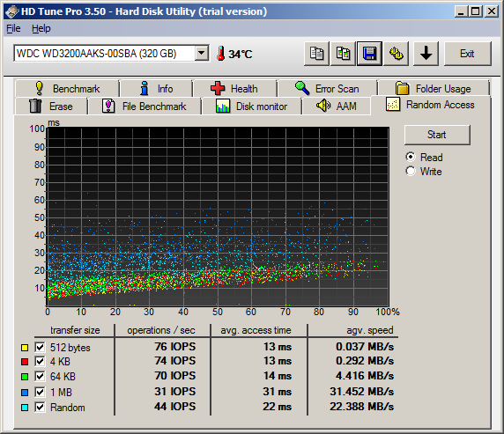Open the Health tab red cross icon
This screenshot has width=504, height=434.
pyautogui.click(x=218, y=88)
